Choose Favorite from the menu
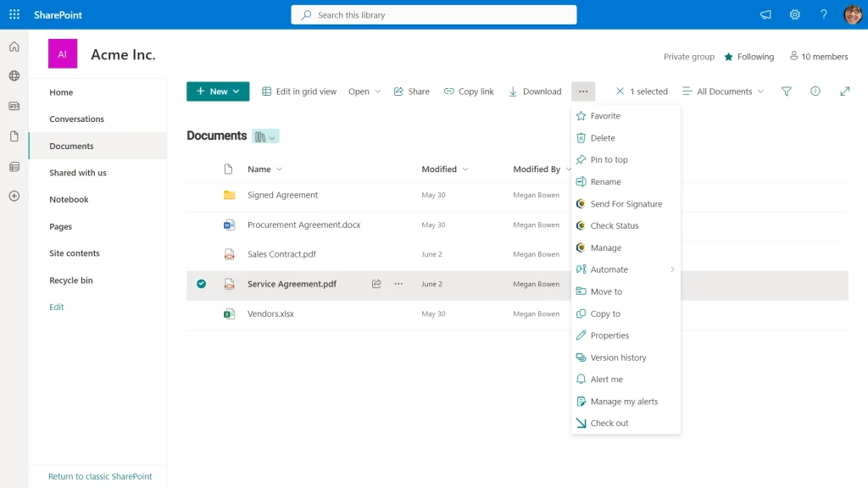This screenshot has height=488, width=868. coord(626,115)
